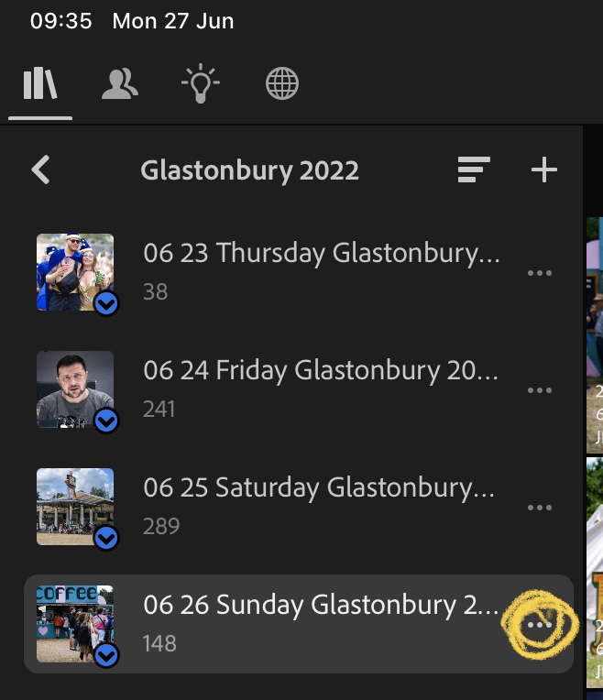603x700 pixels.
Task: Switch to the People view icon
Action: (x=120, y=85)
